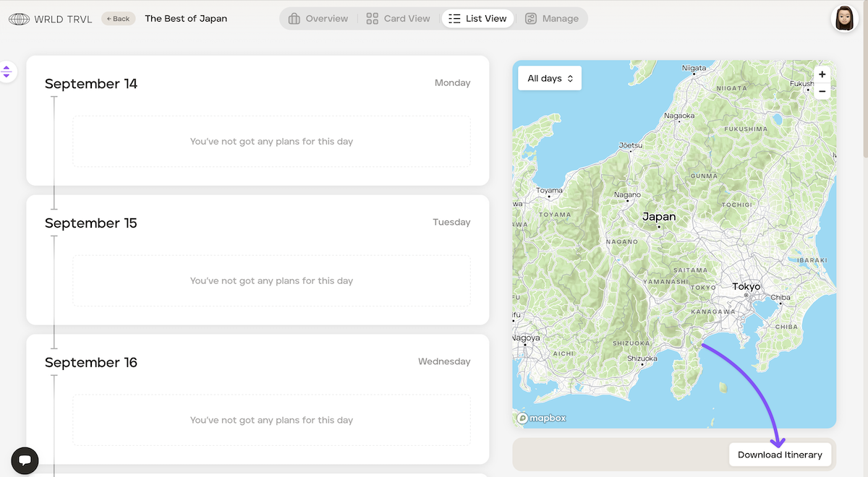Click the Japan country label on map
Viewport: 868px width, 477px height.
[x=659, y=217]
